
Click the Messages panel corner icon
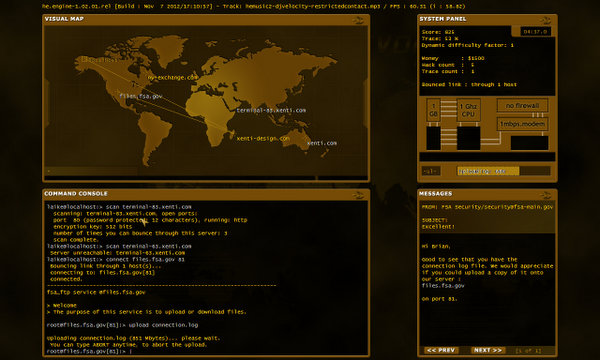point(546,195)
